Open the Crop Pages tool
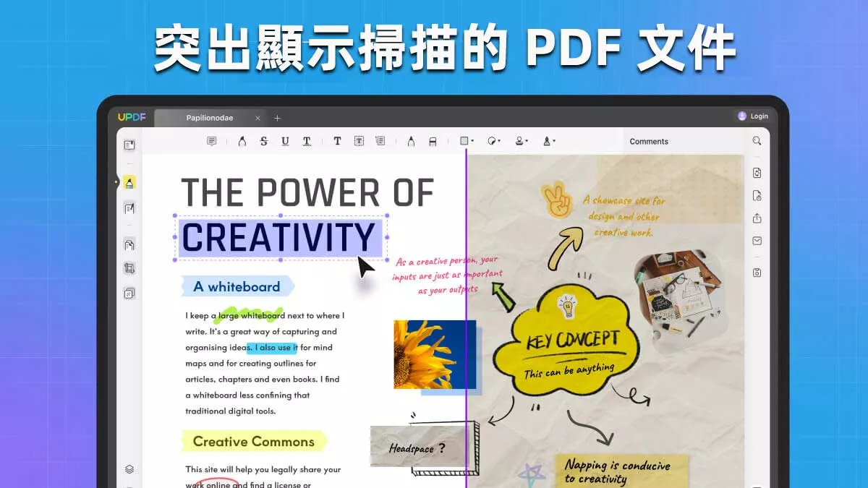The width and height of the screenshot is (868, 488). click(x=129, y=268)
